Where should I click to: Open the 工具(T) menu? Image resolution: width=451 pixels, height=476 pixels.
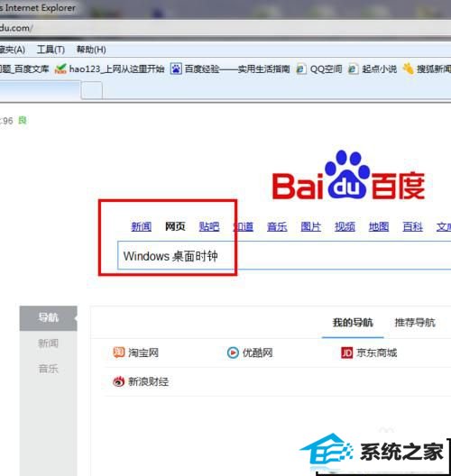pos(51,50)
